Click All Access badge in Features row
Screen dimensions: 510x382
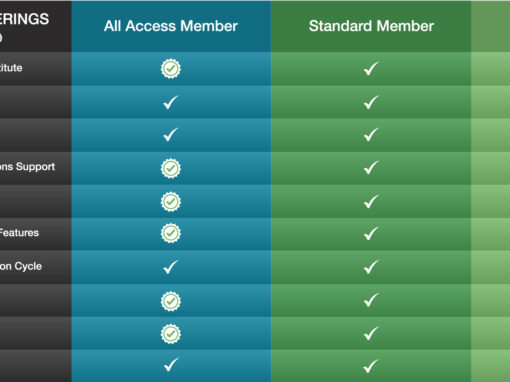pyautogui.click(x=171, y=233)
